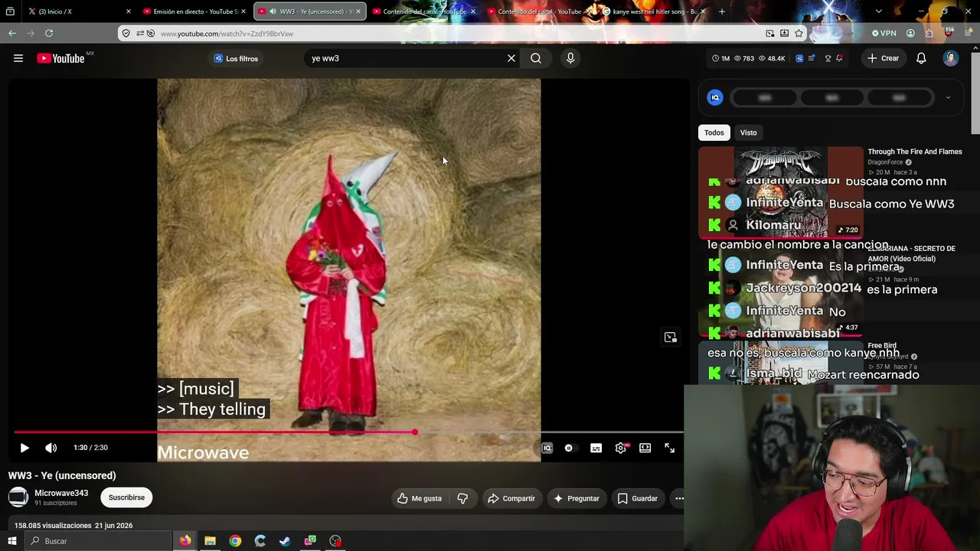Open File Explorer from the taskbar
Image resolution: width=980 pixels, height=551 pixels.
click(210, 541)
